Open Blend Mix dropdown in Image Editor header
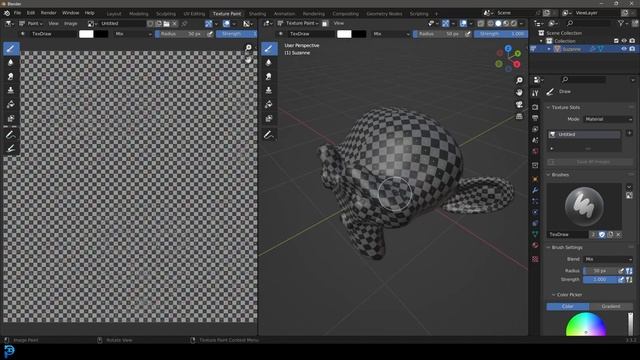640x360 pixels. pos(132,34)
